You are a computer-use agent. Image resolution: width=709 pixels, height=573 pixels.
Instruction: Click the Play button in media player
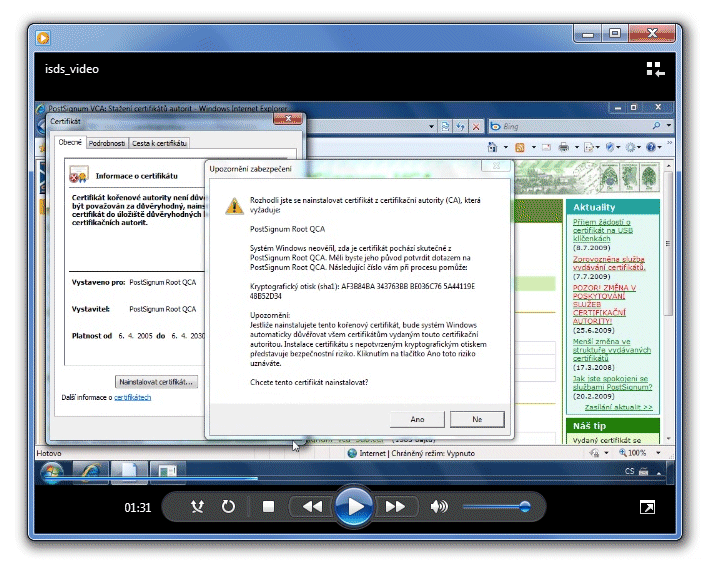point(354,507)
